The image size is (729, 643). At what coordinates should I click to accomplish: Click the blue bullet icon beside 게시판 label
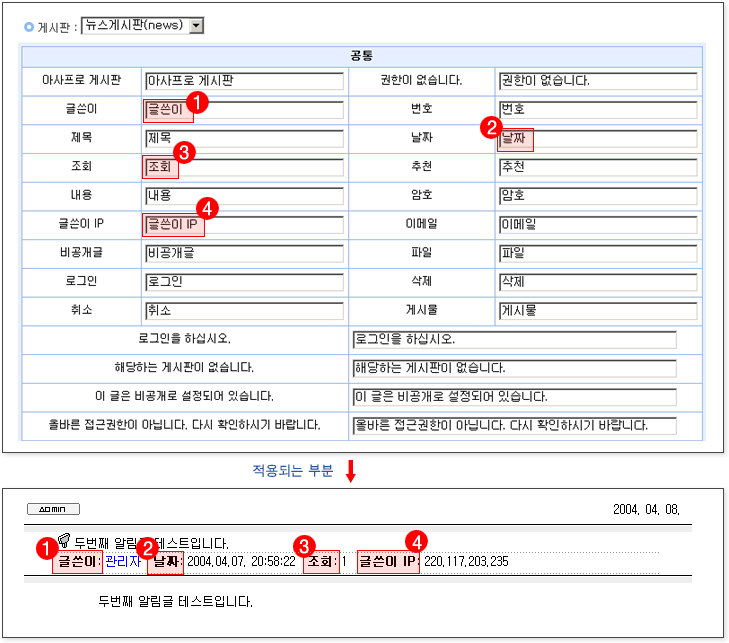29,27
